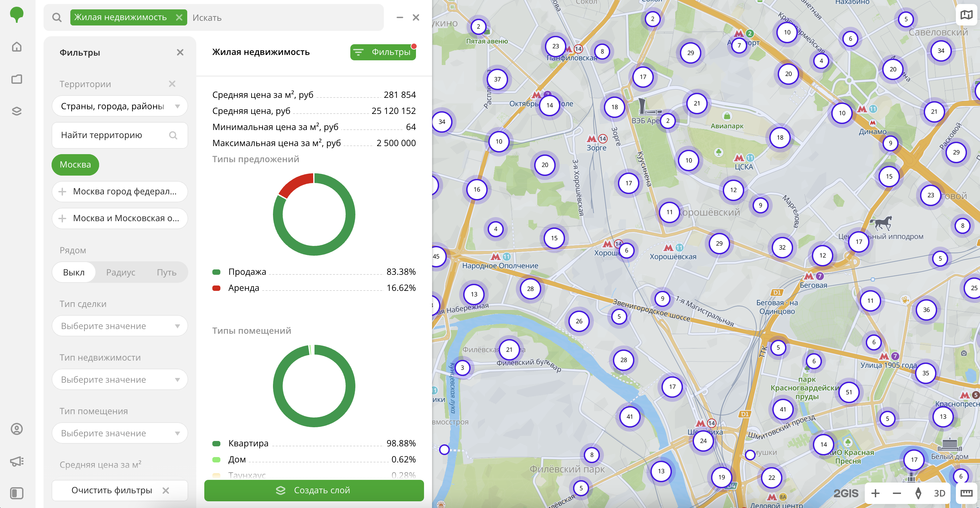Focus the Искать search field
The width and height of the screenshot is (980, 508).
tap(285, 17)
